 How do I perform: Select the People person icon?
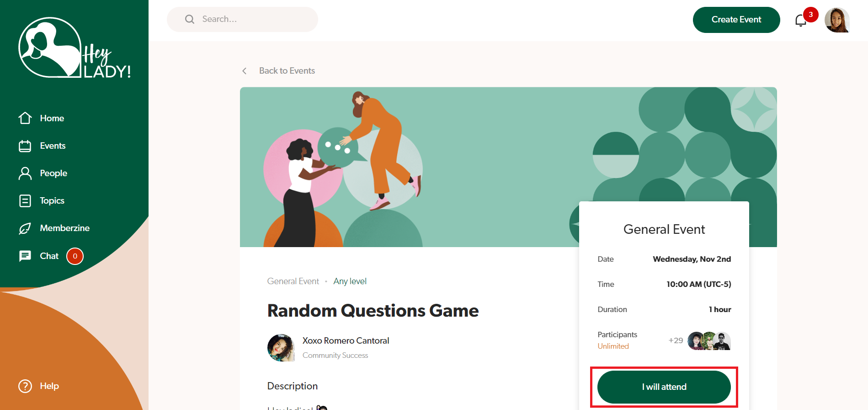(25, 173)
